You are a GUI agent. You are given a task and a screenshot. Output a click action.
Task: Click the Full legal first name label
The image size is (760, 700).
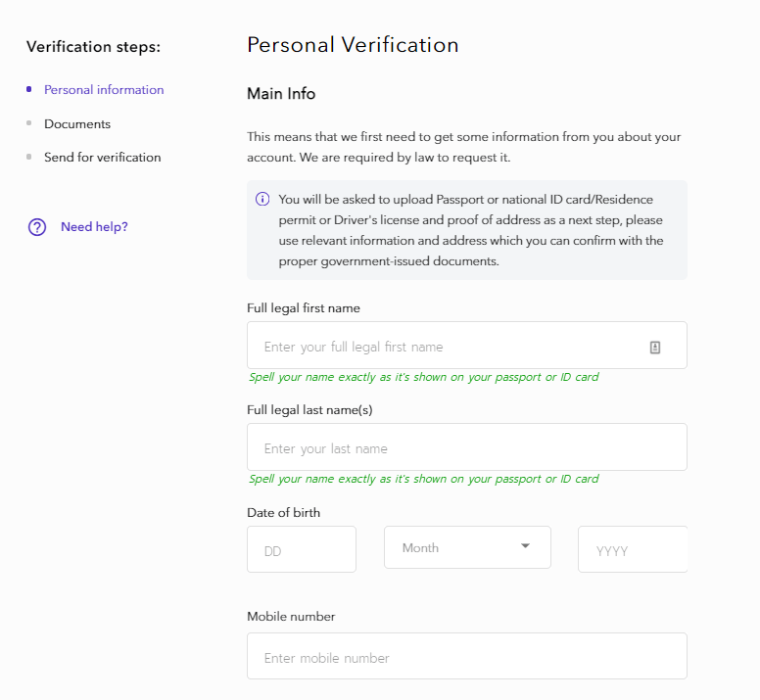304,308
